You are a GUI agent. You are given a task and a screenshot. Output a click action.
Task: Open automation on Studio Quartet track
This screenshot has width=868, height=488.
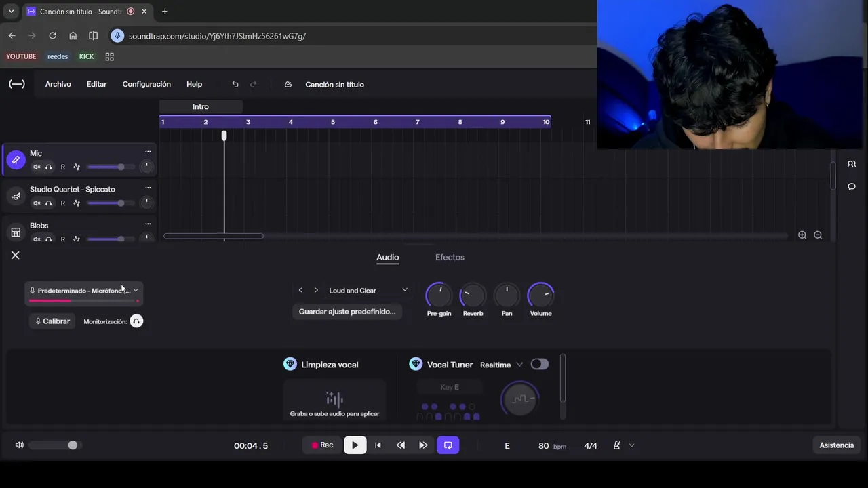77,203
